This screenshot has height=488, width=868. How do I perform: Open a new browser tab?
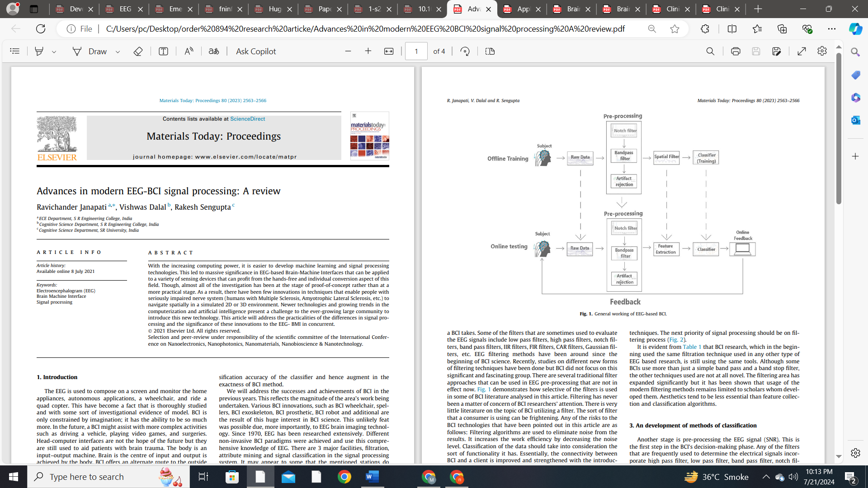758,9
